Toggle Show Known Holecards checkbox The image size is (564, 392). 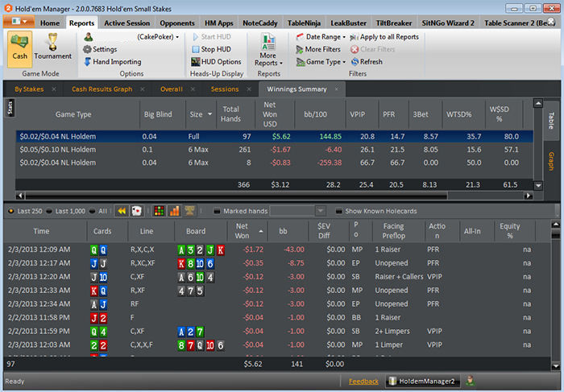(x=339, y=211)
